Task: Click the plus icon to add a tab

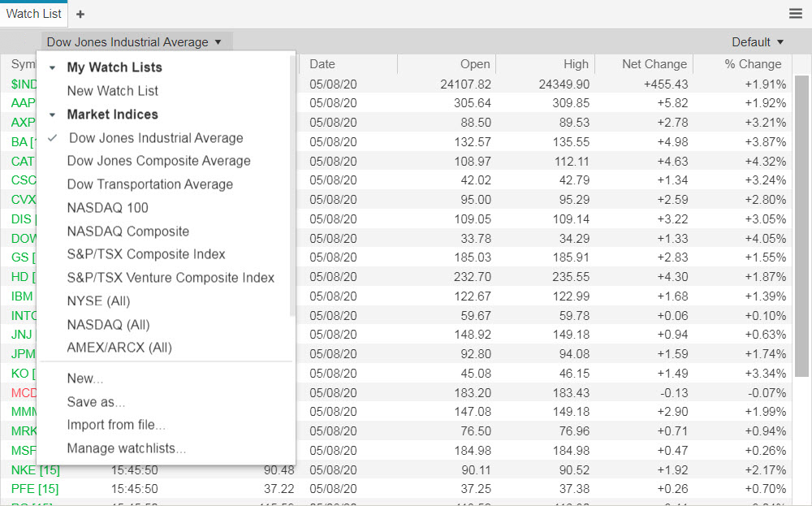Action: 79,14
